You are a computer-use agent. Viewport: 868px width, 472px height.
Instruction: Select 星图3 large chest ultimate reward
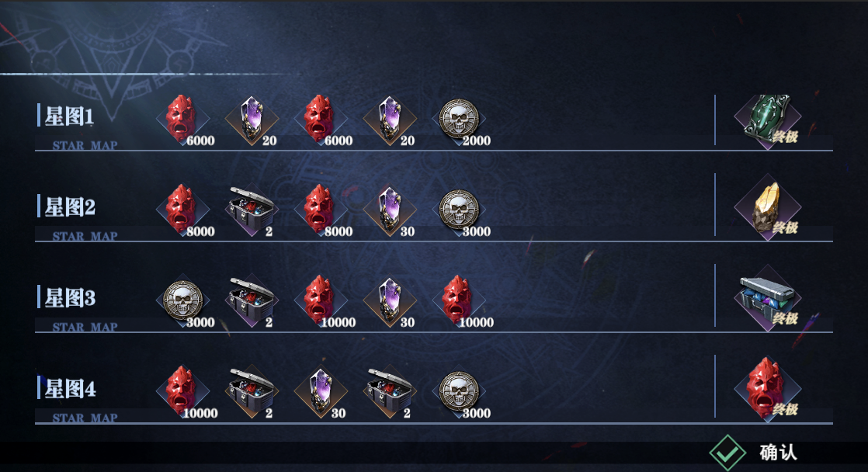768,300
